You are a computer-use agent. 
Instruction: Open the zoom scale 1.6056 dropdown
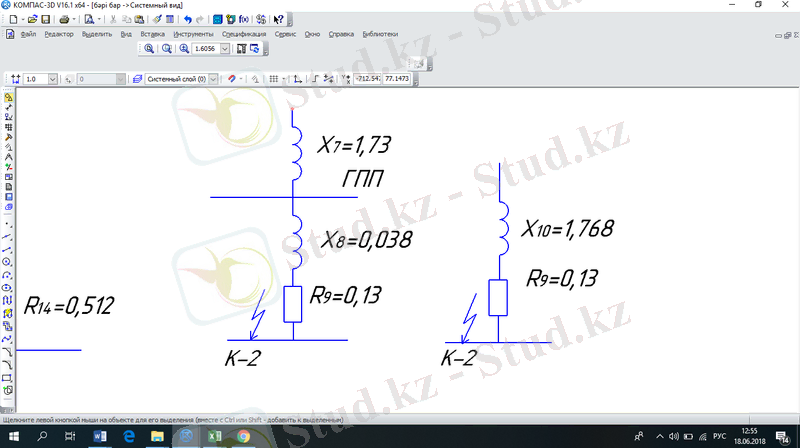point(225,48)
